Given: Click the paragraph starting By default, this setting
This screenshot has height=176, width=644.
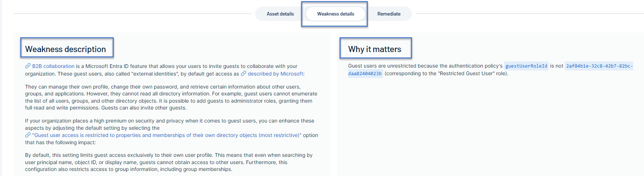Looking at the screenshot, I should [x=169, y=162].
